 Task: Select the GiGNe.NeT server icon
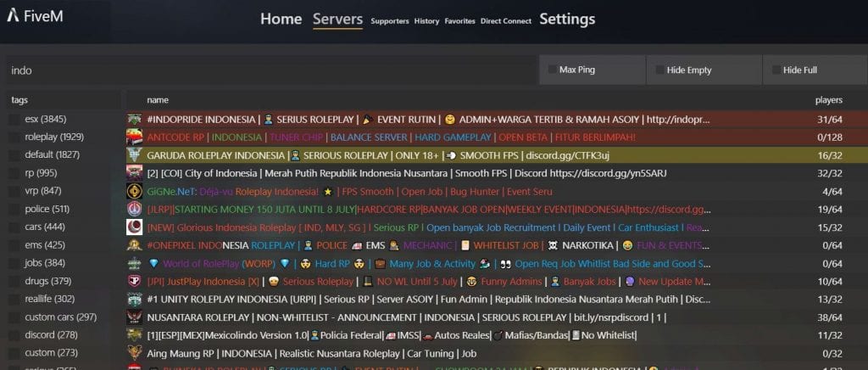134,192
